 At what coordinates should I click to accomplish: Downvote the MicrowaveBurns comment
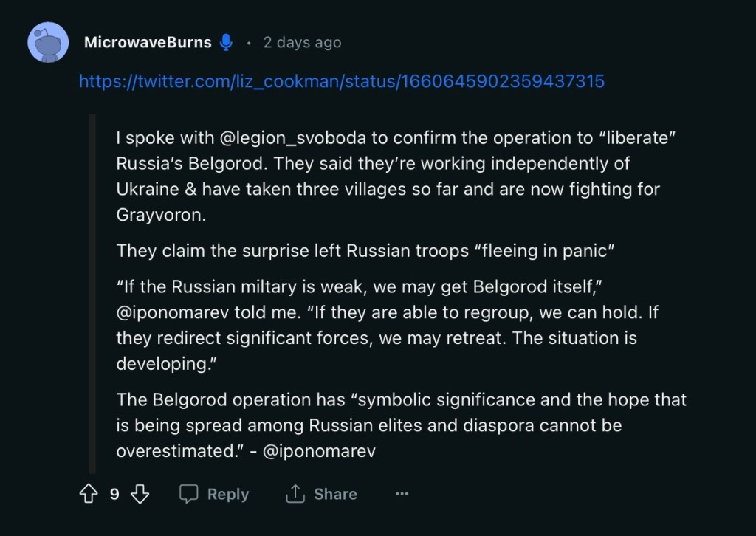click(140, 494)
